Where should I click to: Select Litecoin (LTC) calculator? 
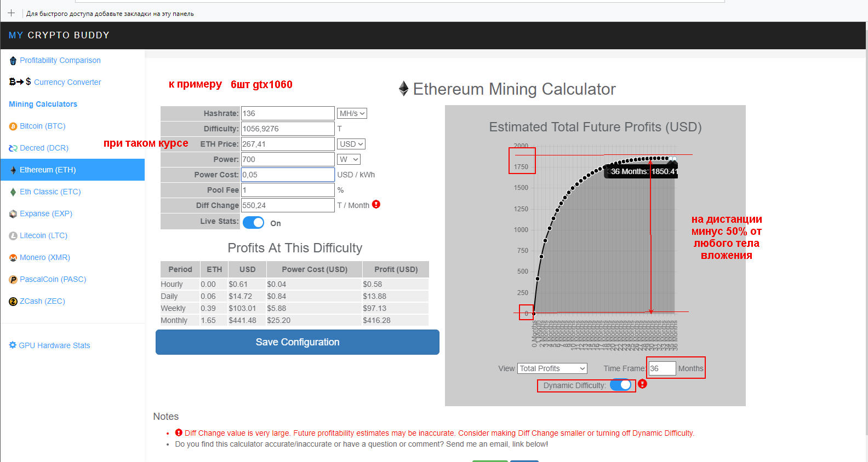pyautogui.click(x=44, y=235)
